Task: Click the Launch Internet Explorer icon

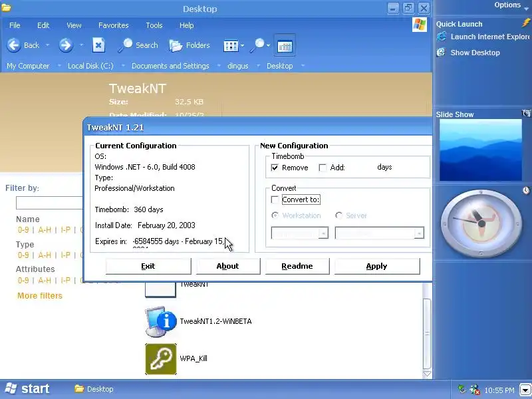Action: tap(442, 37)
